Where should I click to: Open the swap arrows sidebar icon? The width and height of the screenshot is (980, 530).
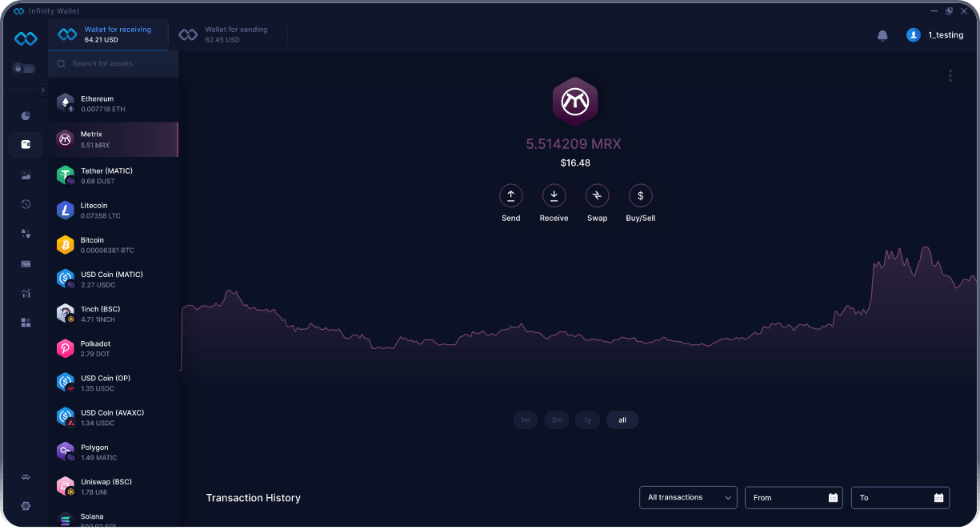[x=26, y=234]
